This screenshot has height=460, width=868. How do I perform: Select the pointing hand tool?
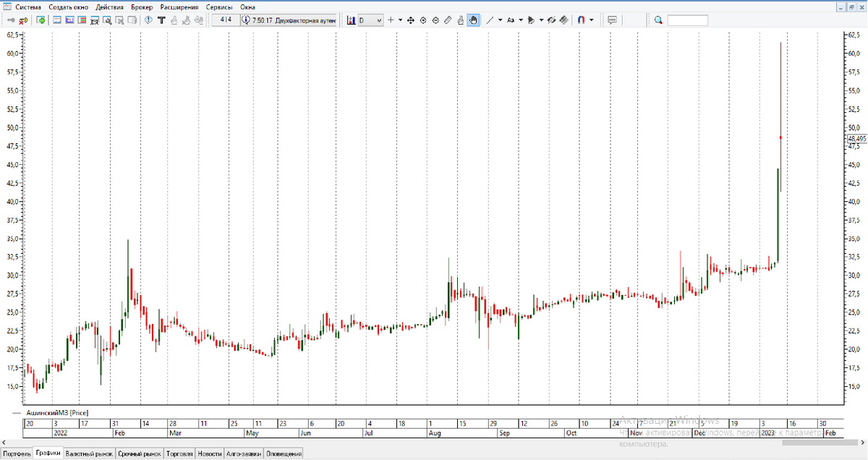[460, 20]
